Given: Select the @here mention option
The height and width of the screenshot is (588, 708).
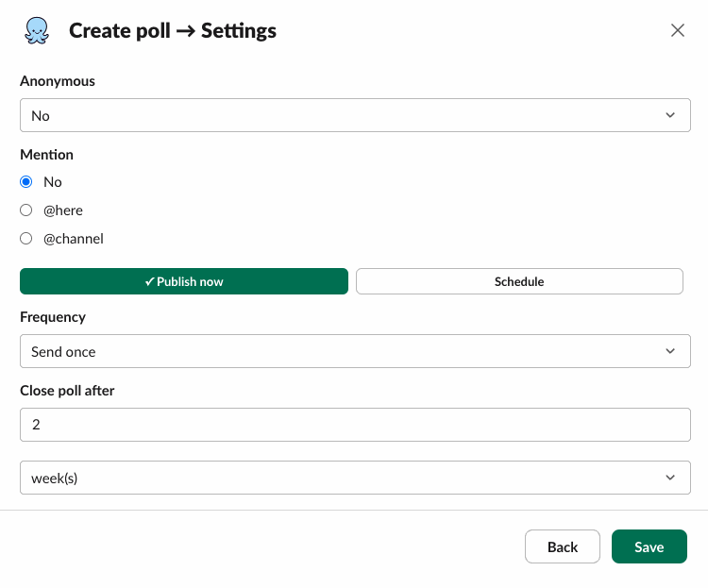Looking at the screenshot, I should tap(26, 210).
